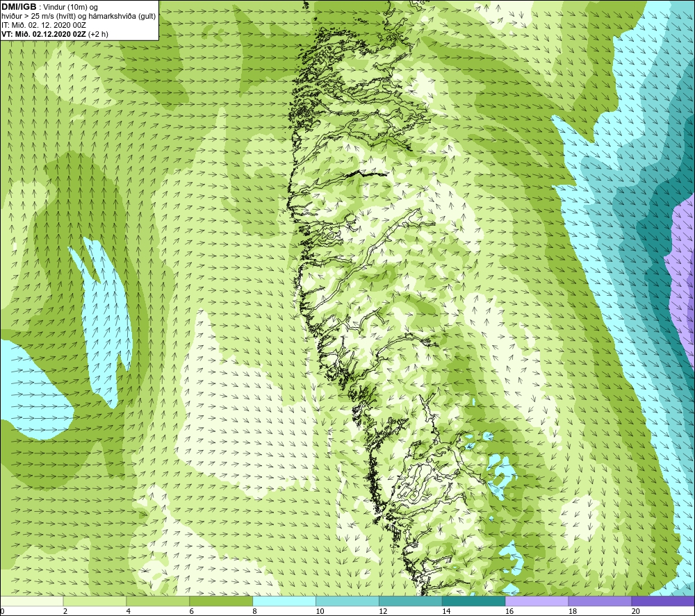Click the '18' scale tick label
Screen dimensions: 695x616
tap(573, 612)
